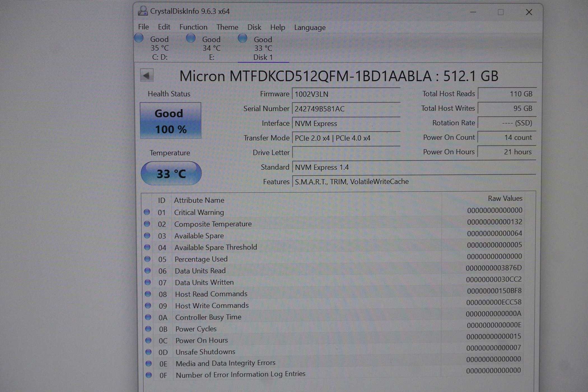Click the previous disk arrow button
The width and height of the screenshot is (588, 392).
tap(147, 75)
